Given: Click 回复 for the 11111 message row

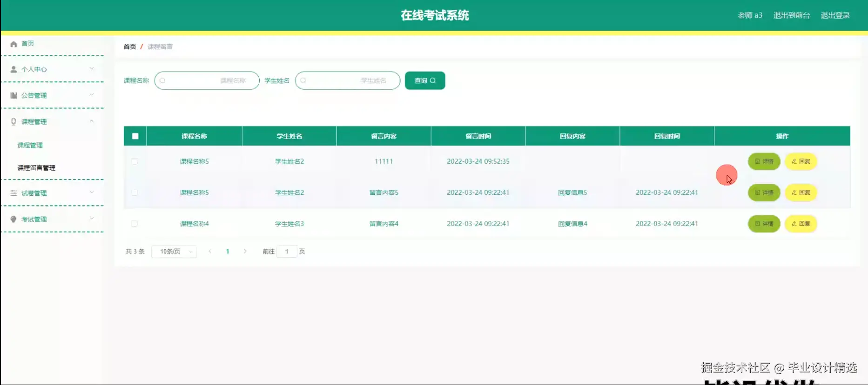Looking at the screenshot, I should [x=801, y=161].
